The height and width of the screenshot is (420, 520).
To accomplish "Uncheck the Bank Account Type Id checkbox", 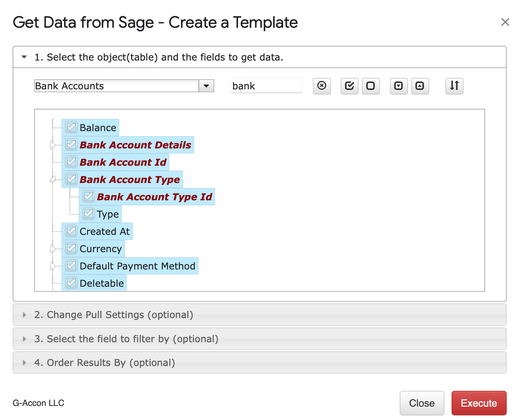I will pos(89,196).
